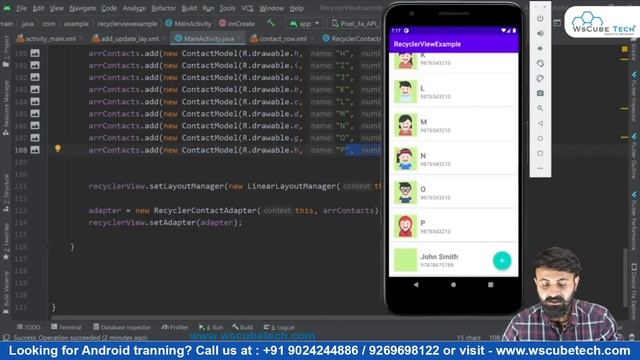Click emulator sidebar back triangle icon
This screenshot has height=360, width=640.
click(x=540, y=123)
